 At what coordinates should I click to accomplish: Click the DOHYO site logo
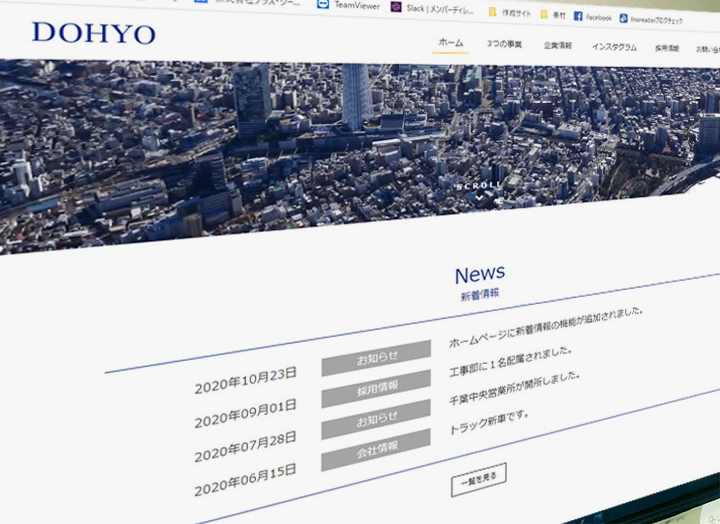[x=93, y=34]
